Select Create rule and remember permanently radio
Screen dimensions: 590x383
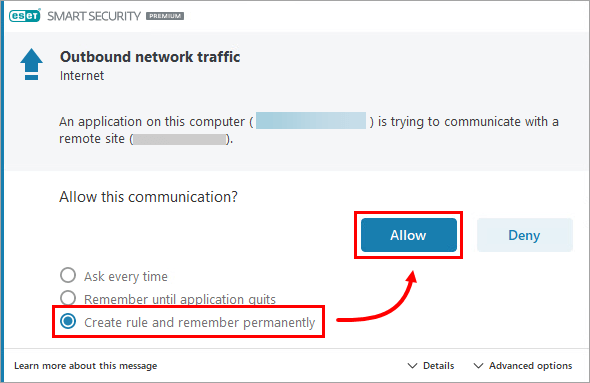pos(68,321)
